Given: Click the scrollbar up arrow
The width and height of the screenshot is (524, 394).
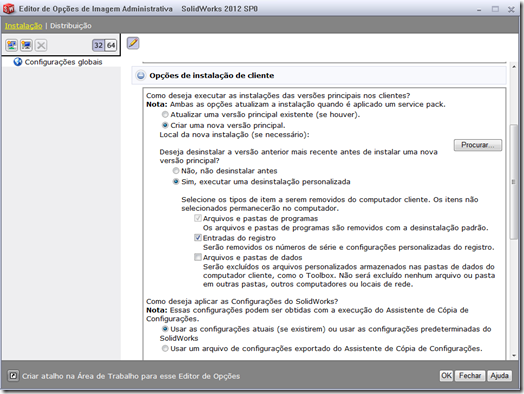Looking at the screenshot, I should (514, 67).
